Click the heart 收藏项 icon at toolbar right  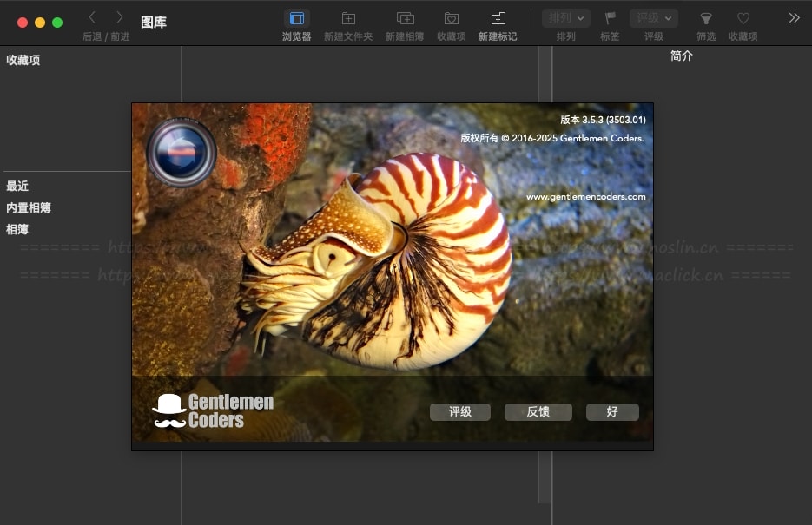point(743,18)
